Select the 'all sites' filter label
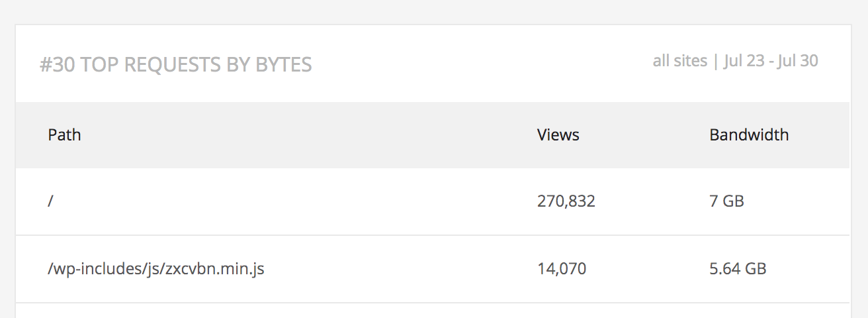868x318 pixels. pyautogui.click(x=680, y=61)
